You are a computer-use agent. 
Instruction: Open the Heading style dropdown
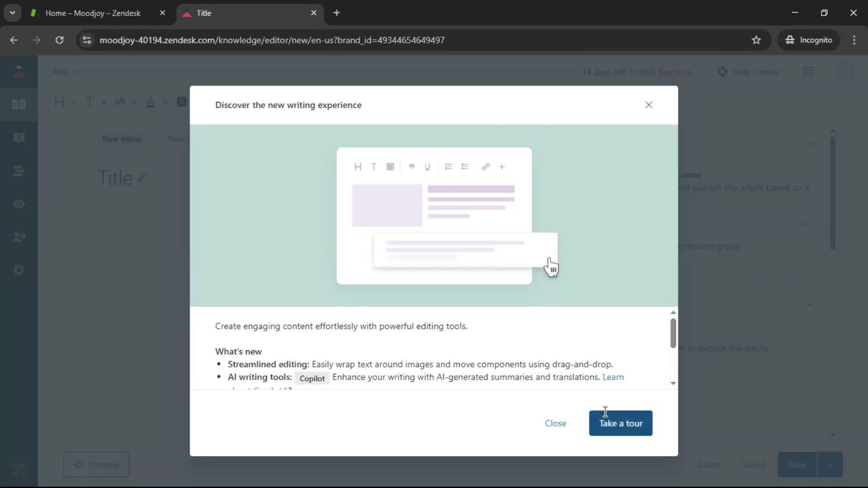[x=65, y=102]
